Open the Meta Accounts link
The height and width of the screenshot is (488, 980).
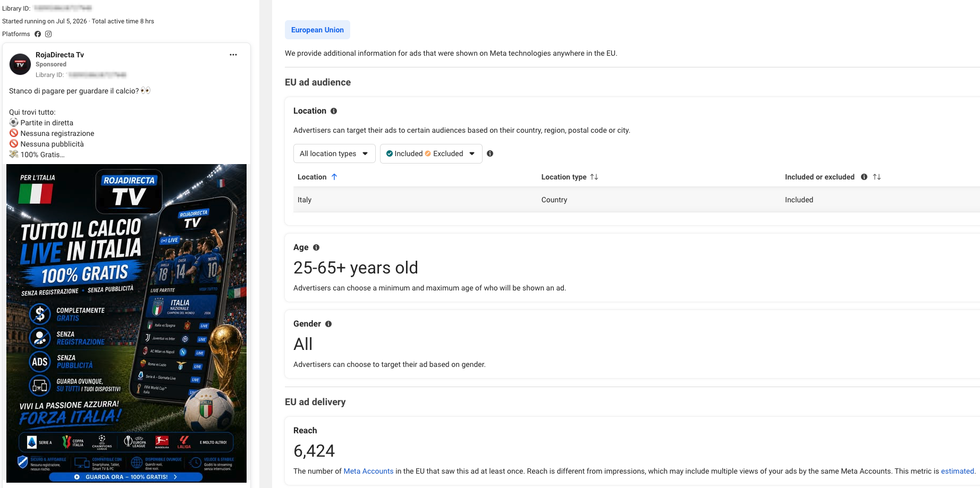[369, 471]
